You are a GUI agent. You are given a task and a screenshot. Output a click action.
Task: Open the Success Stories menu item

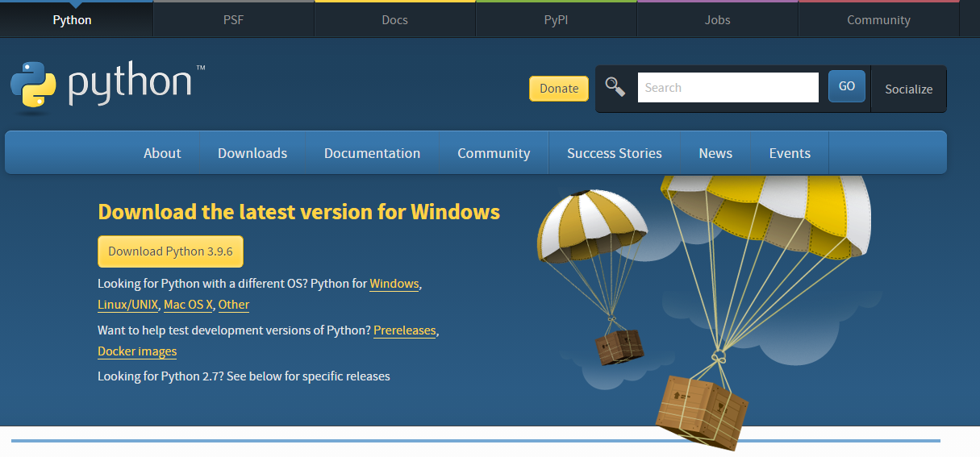point(615,153)
